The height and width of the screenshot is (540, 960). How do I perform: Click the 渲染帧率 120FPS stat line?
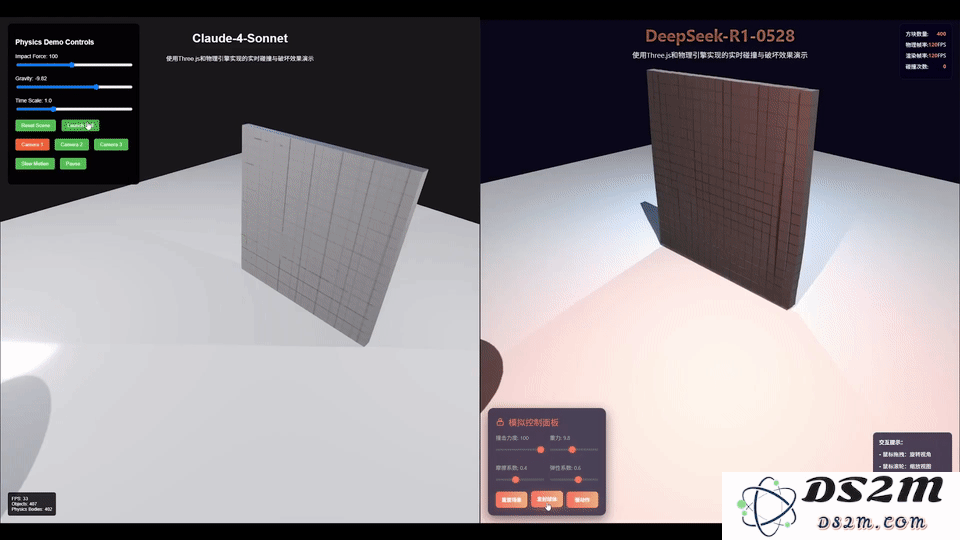tap(926, 56)
